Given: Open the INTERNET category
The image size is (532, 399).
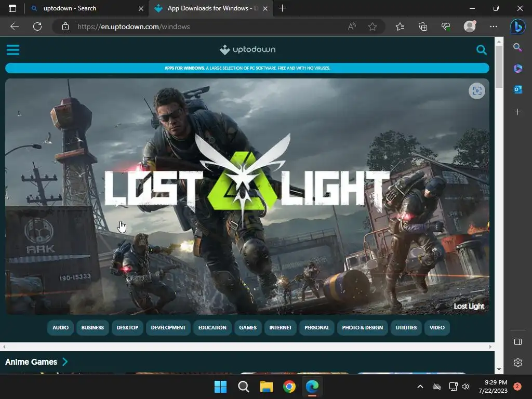Looking at the screenshot, I should coord(281,328).
